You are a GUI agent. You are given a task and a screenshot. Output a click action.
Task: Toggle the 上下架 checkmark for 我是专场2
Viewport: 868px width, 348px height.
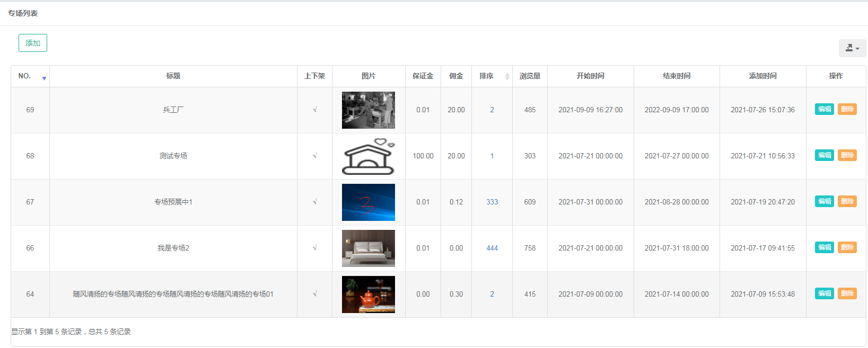315,248
